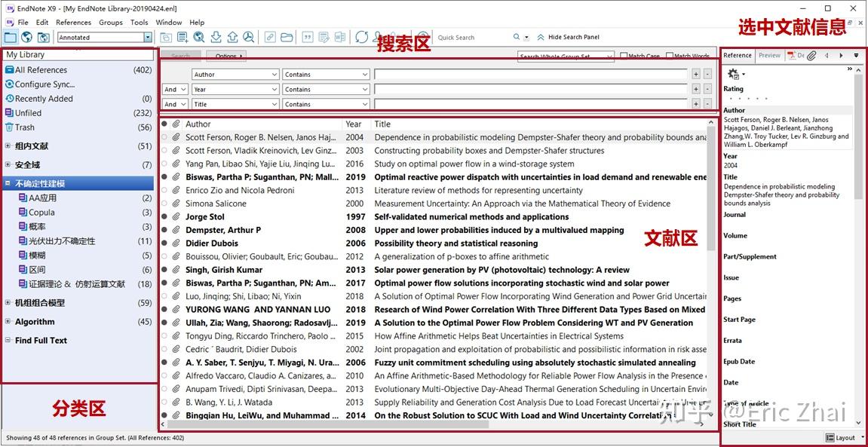Screen dimensions: 868x447
Task: Click Hide Search Panel
Action: 569,37
